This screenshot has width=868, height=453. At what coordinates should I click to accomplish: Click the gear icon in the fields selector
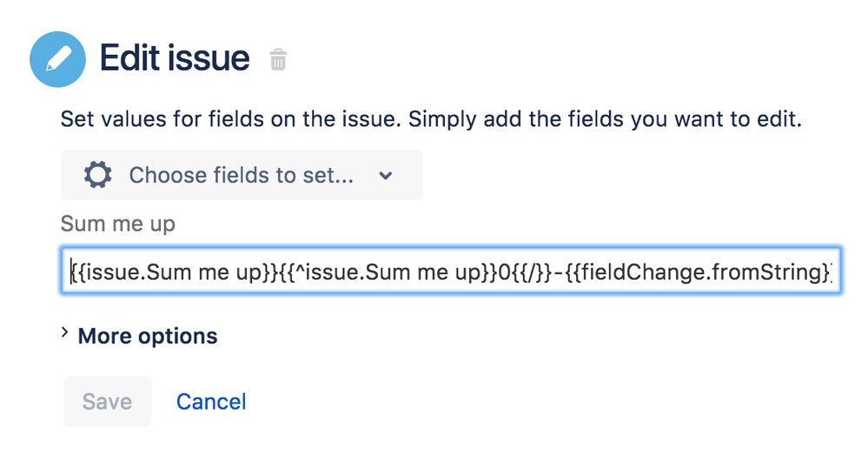tap(98, 175)
